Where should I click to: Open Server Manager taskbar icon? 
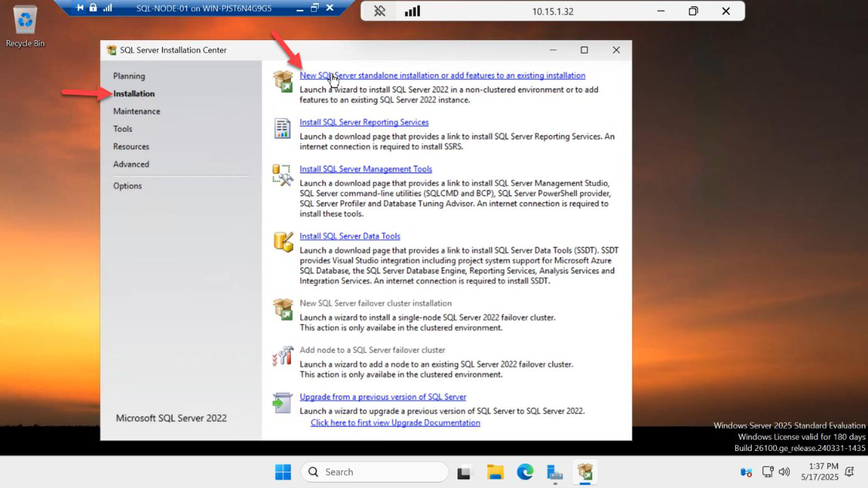(x=554, y=473)
